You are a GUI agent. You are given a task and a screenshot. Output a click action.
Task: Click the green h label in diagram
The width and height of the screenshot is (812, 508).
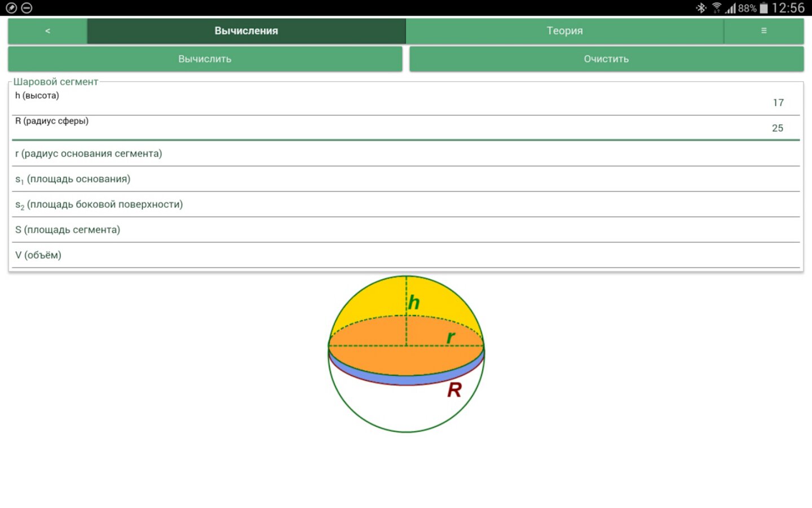pyautogui.click(x=414, y=303)
